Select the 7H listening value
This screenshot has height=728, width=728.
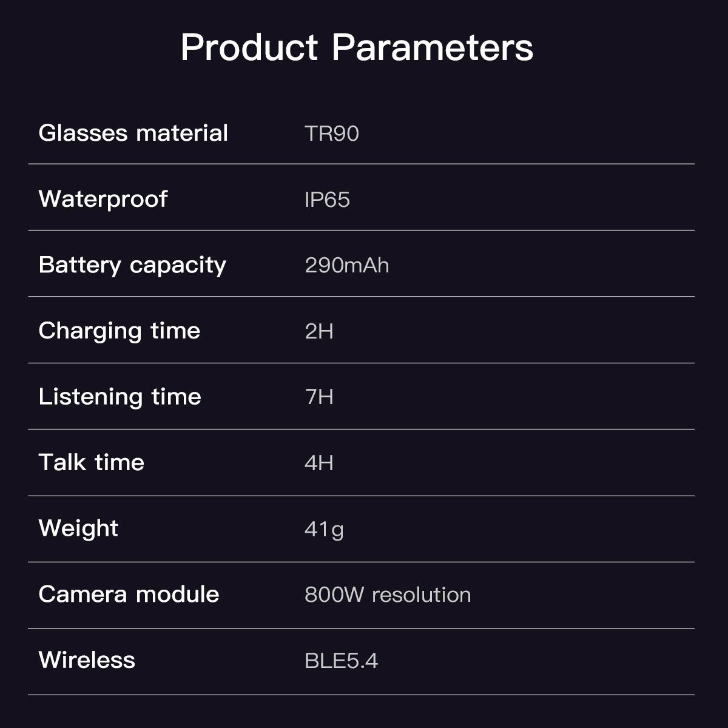(x=318, y=397)
